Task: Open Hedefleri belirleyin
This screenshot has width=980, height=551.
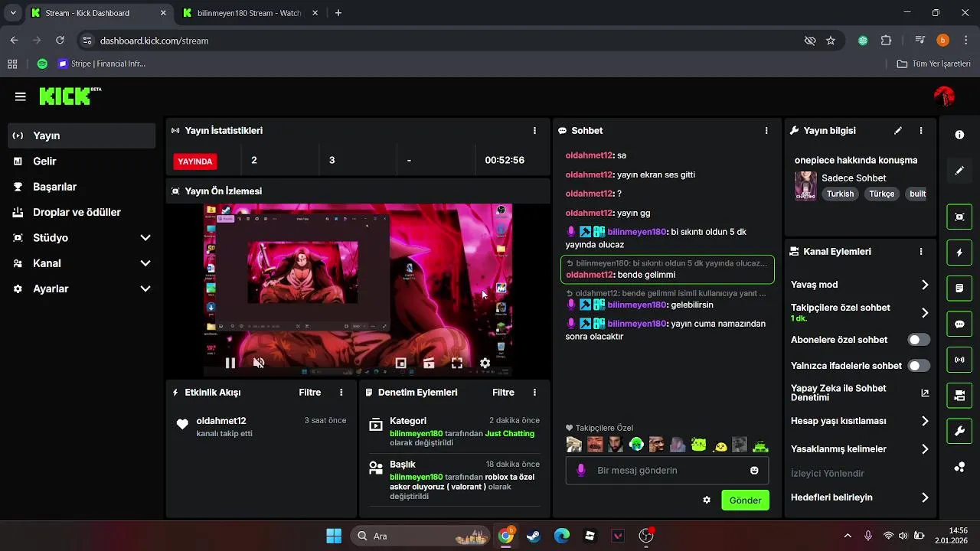Action: point(859,497)
